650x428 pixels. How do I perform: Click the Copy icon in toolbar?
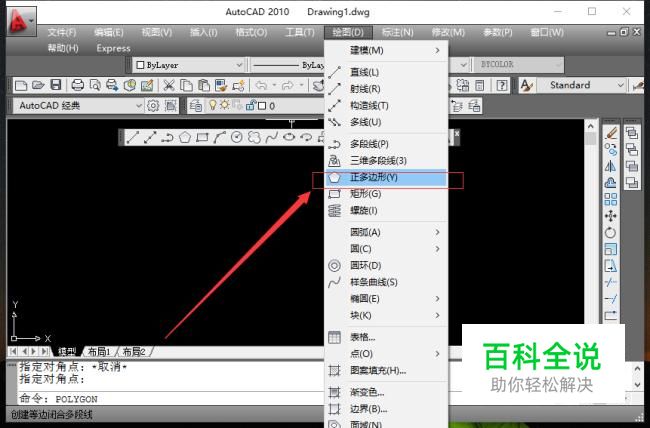[186, 85]
